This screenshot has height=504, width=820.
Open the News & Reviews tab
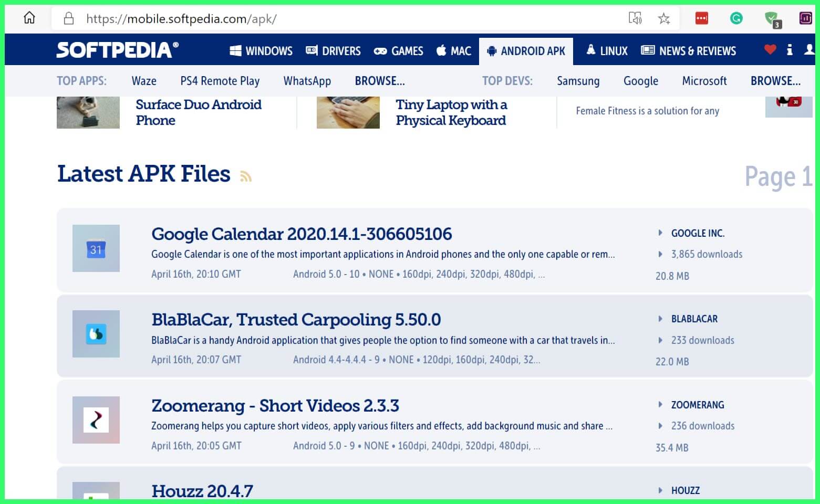click(689, 51)
